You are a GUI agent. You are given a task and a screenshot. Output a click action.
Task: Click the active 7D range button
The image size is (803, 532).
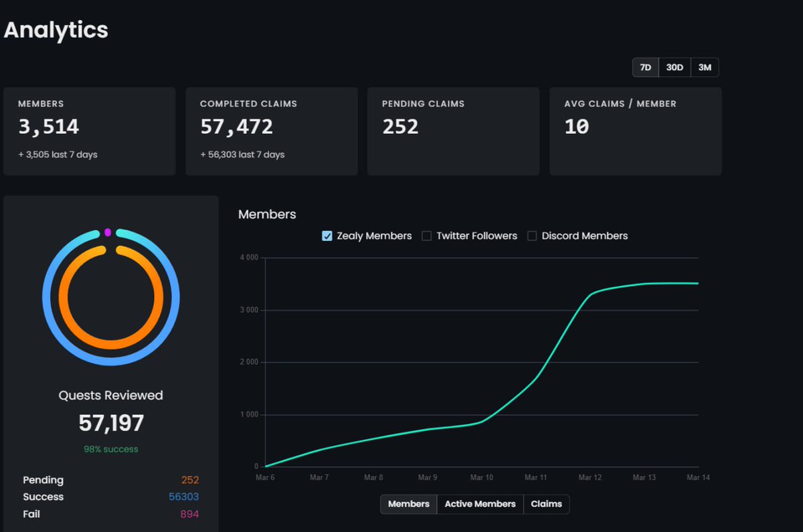coord(645,67)
